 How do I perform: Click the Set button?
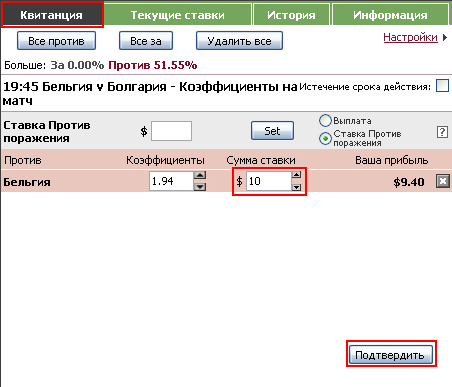coord(272,131)
